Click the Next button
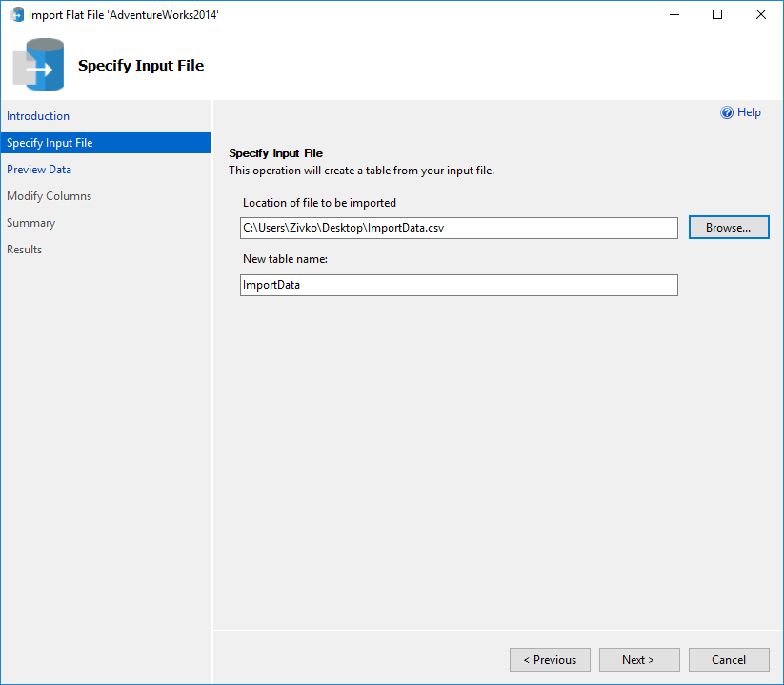The height and width of the screenshot is (685, 784). click(x=638, y=659)
